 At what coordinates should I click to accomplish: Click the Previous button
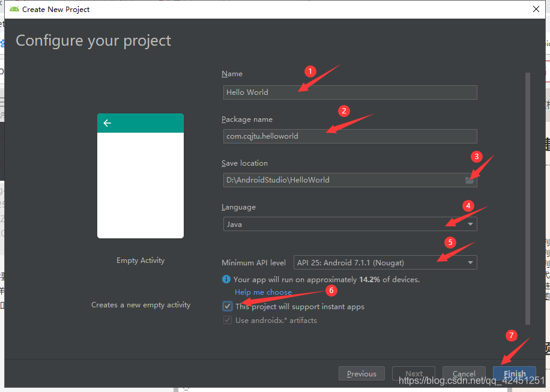(361, 374)
